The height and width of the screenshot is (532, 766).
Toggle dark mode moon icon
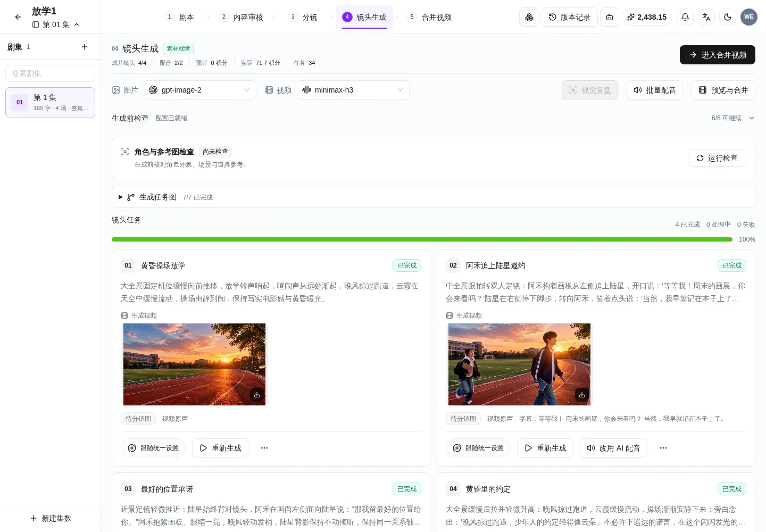tap(728, 17)
